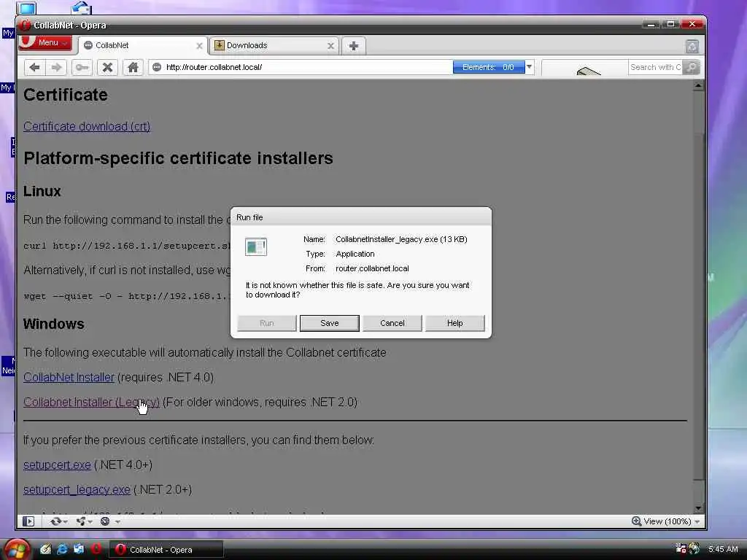
Task: Click the Opera Unite icon in status bar
Action: 80,521
